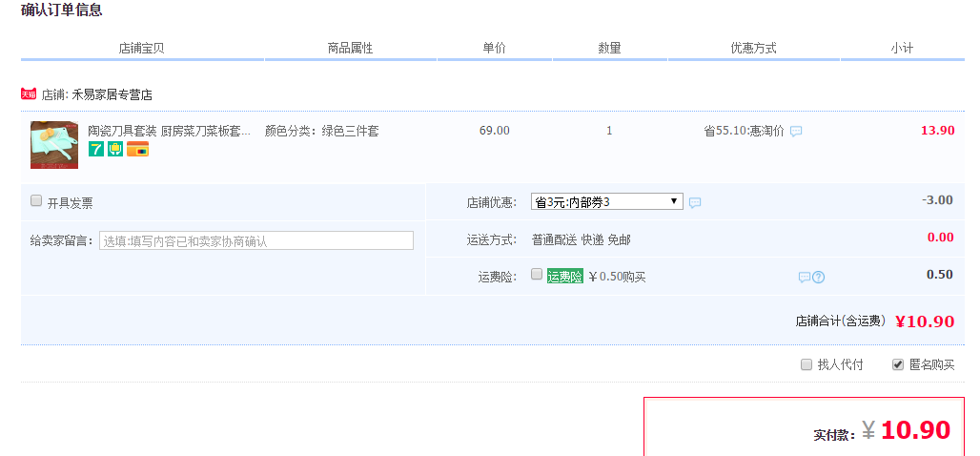Focus the 给卖家留言 message input field
980x456 pixels.
pos(256,240)
